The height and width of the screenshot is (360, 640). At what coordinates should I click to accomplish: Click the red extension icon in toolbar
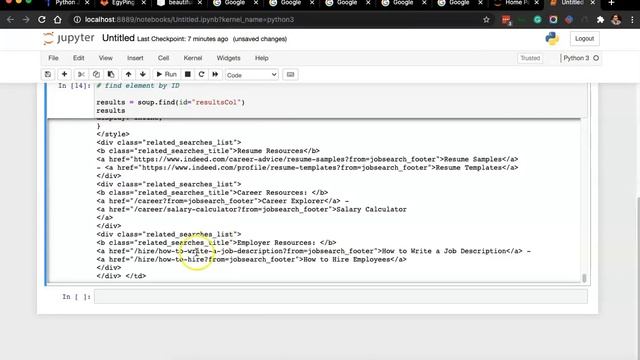(x=506, y=20)
